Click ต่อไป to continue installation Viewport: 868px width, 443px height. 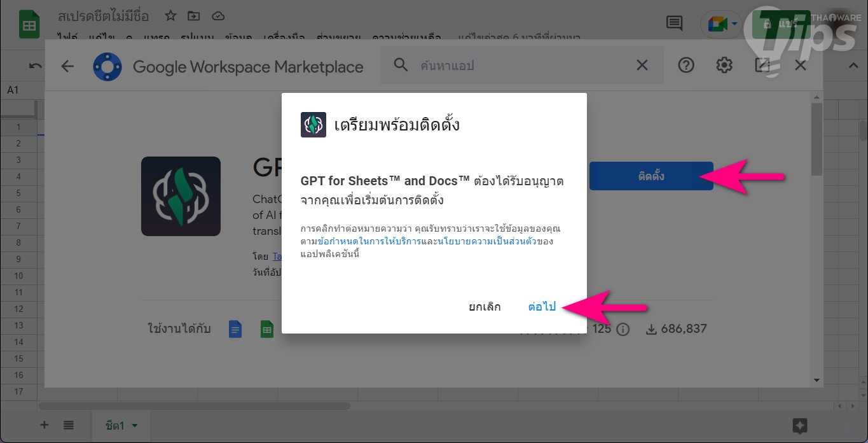point(542,307)
